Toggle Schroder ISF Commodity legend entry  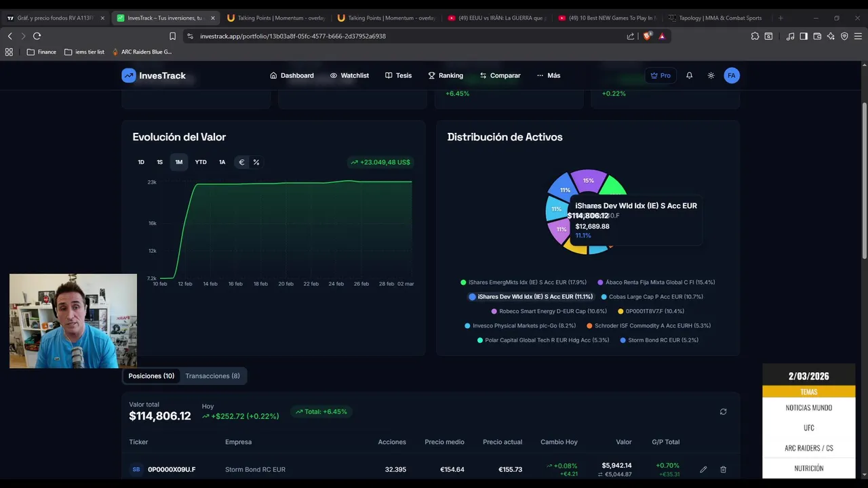[648, 325]
